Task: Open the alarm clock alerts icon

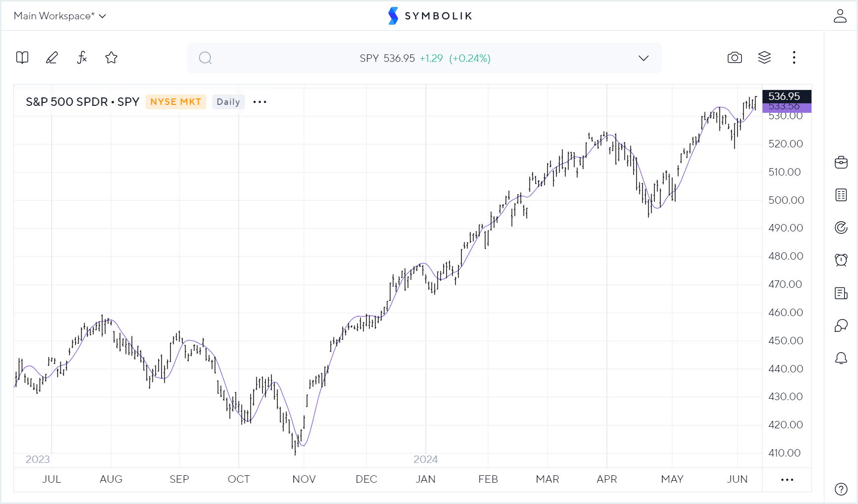Action: tap(841, 260)
